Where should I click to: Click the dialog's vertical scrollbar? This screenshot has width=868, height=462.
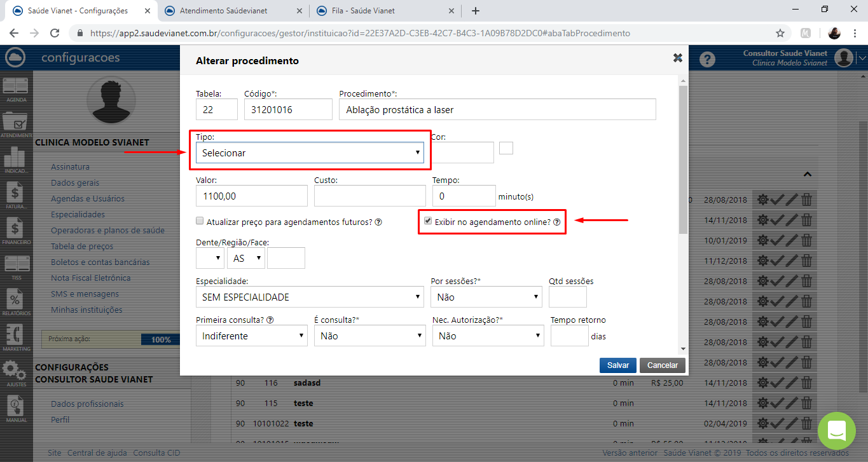coord(683,159)
